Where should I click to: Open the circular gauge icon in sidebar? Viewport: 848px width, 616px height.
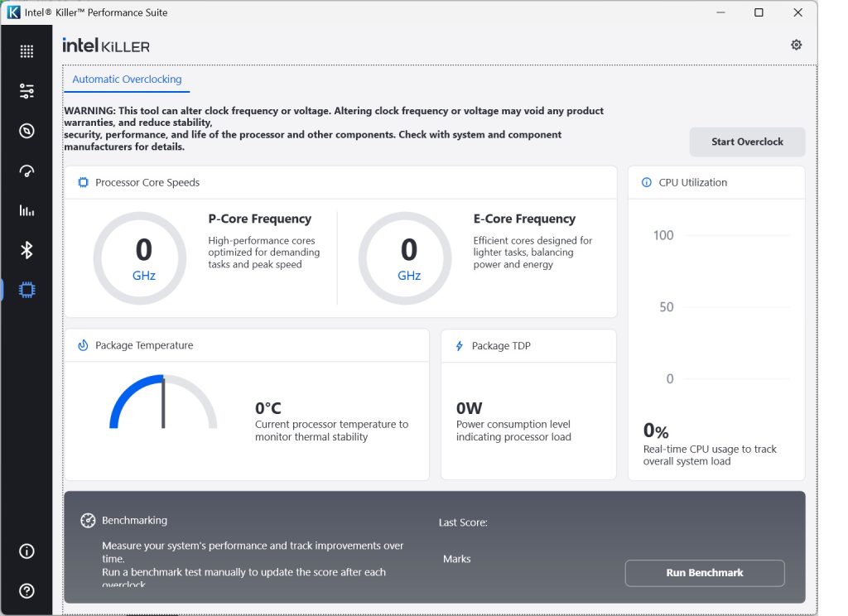click(26, 131)
